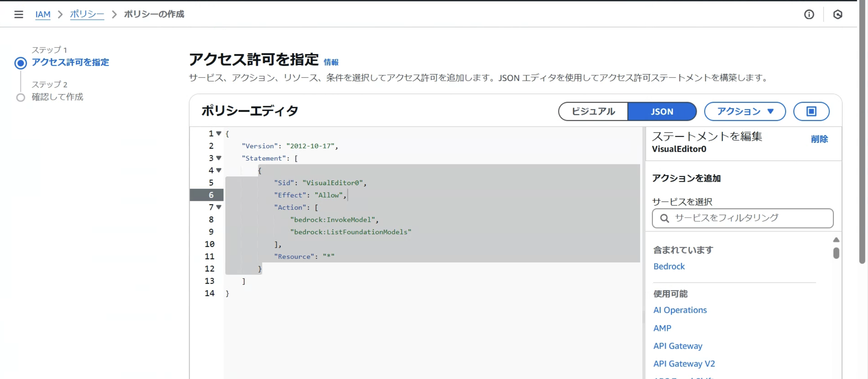Open the navigation sidebar hamburger icon
The image size is (868, 379).
18,14
